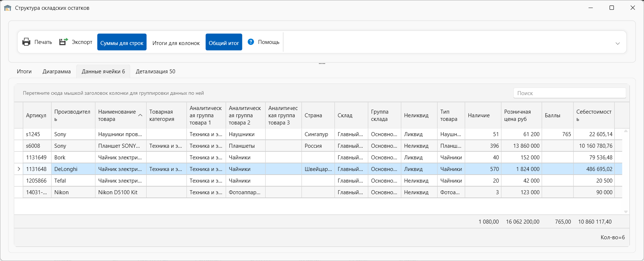644x261 pixels.
Task: Click the Nikon D5100 Kit name cell
Action: point(121,192)
